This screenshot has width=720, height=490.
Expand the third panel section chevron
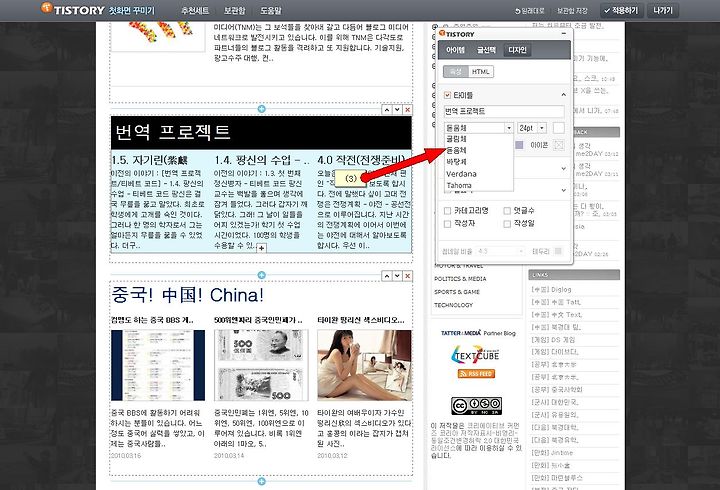pos(563,190)
